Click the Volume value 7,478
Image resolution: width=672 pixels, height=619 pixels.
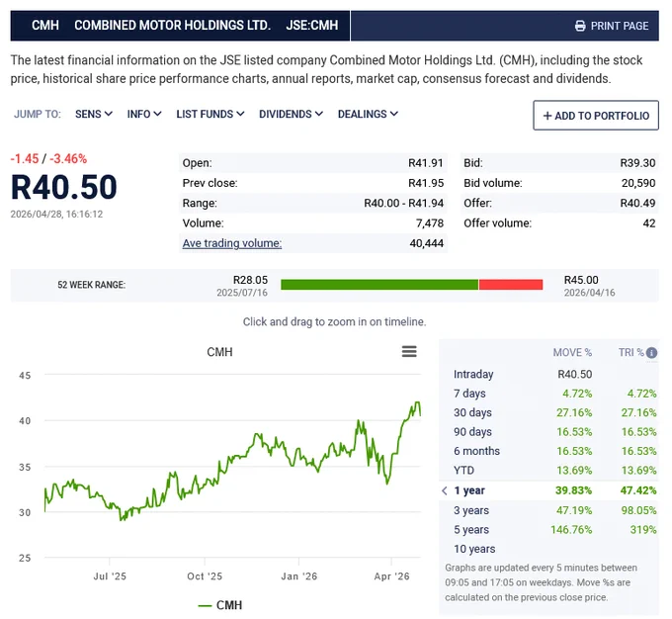pyautogui.click(x=430, y=223)
